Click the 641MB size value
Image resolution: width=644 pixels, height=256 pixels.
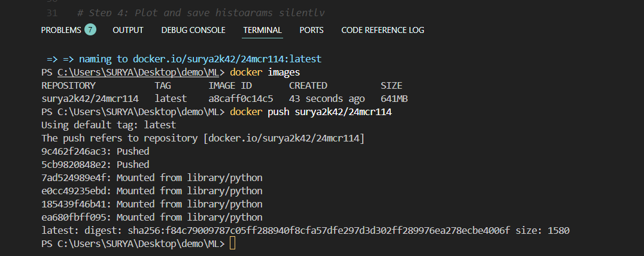(394, 99)
